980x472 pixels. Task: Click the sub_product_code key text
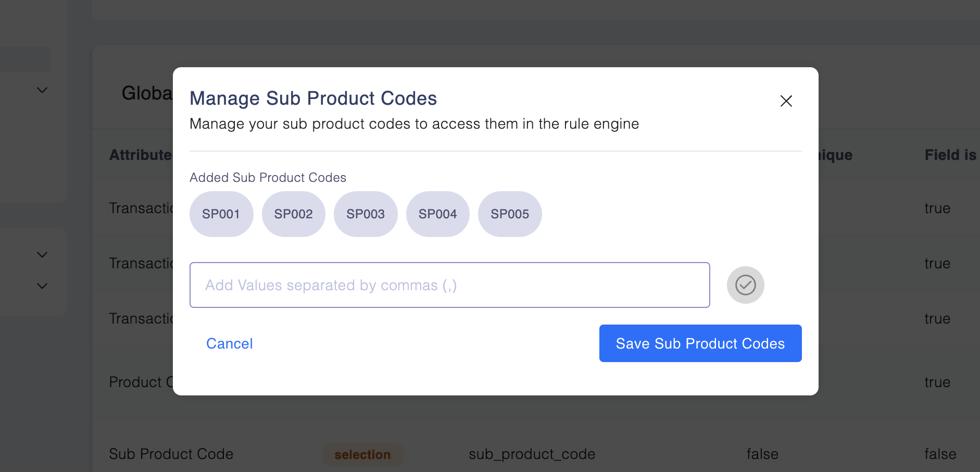coord(532,454)
